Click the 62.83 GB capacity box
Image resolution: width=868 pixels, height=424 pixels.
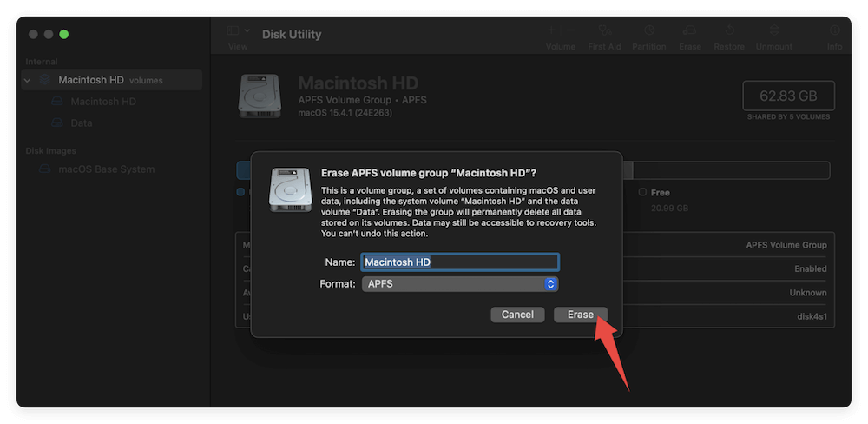tap(788, 96)
